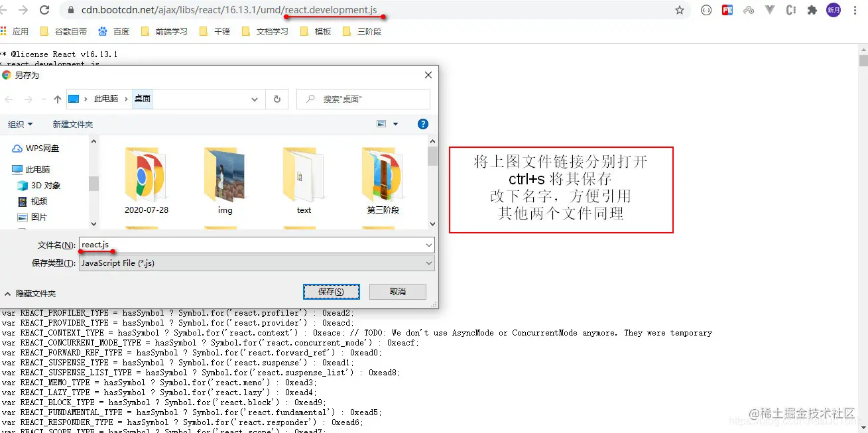Open the browser extensions puzzle-piece icon

point(810,10)
